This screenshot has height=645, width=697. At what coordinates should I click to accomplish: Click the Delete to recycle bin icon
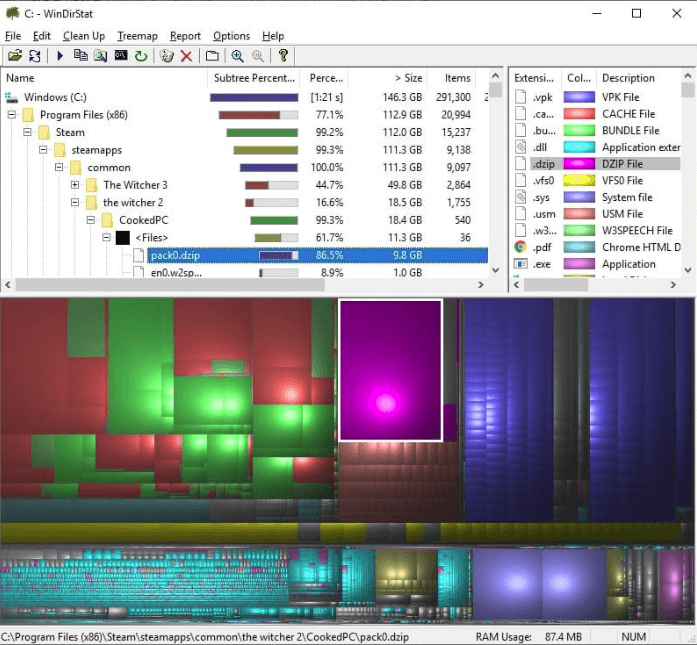coord(167,56)
